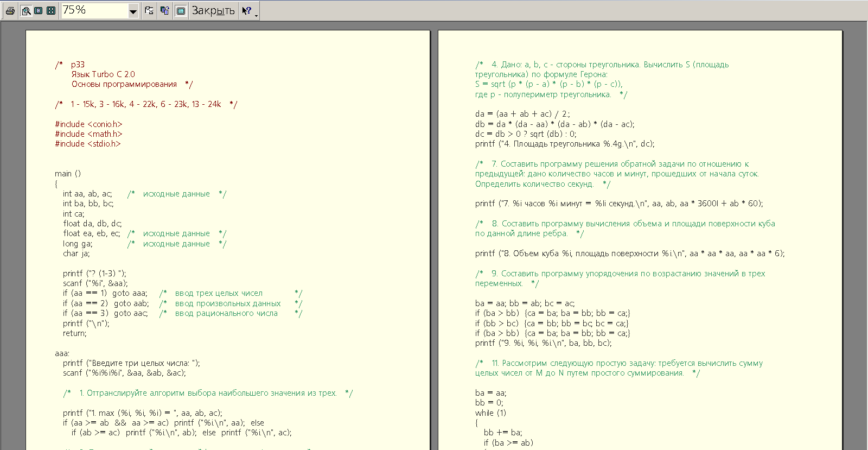This screenshot has height=450, width=868.
Task: Click the toolbar's left grip handle
Action: click(2, 10)
